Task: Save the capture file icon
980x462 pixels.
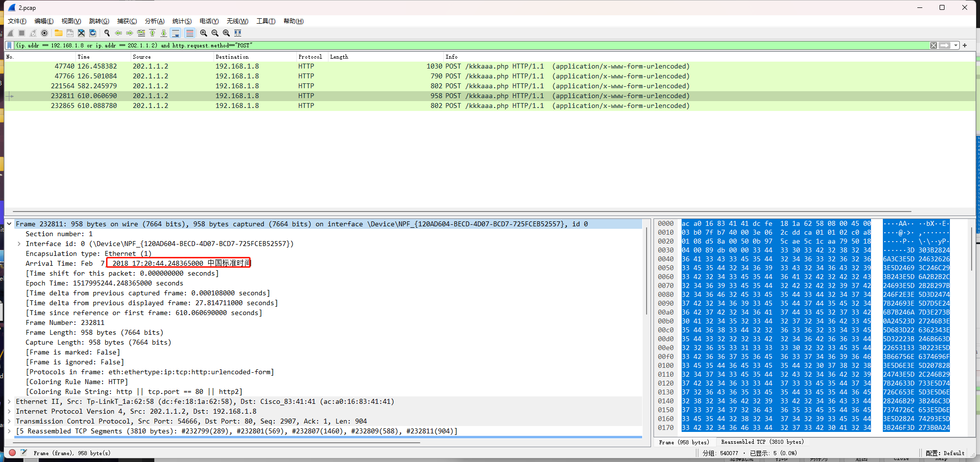Action: point(70,33)
